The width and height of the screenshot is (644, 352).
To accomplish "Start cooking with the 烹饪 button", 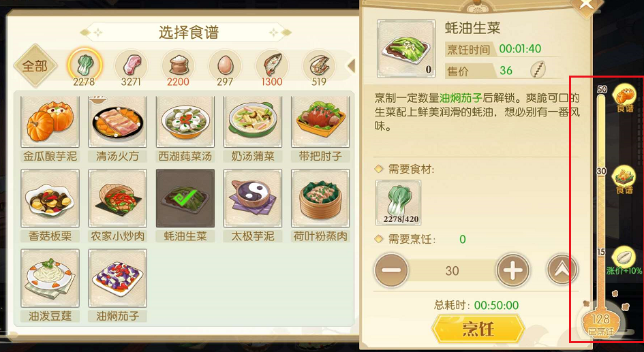I will coord(478,329).
